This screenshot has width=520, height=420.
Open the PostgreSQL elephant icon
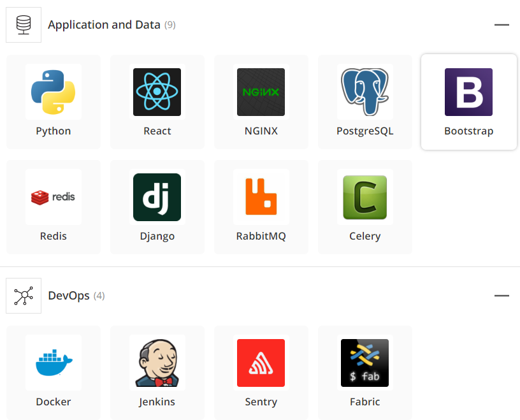[x=365, y=92]
